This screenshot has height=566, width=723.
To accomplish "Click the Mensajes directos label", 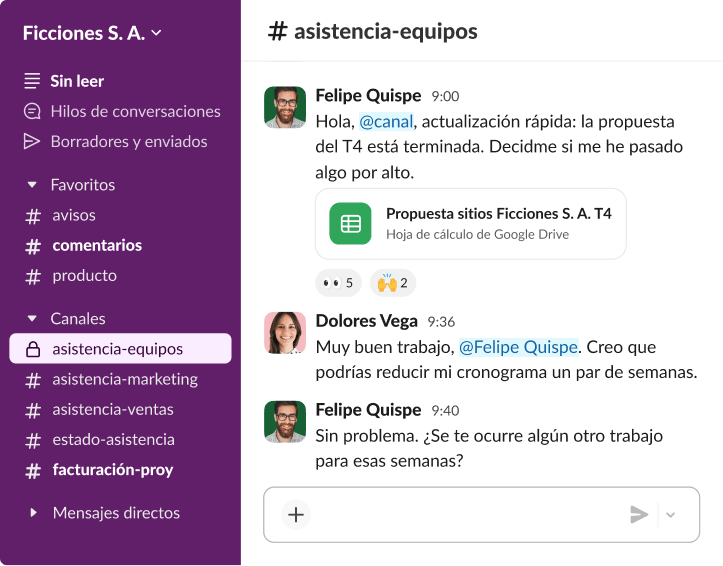I will pyautogui.click(x=116, y=513).
